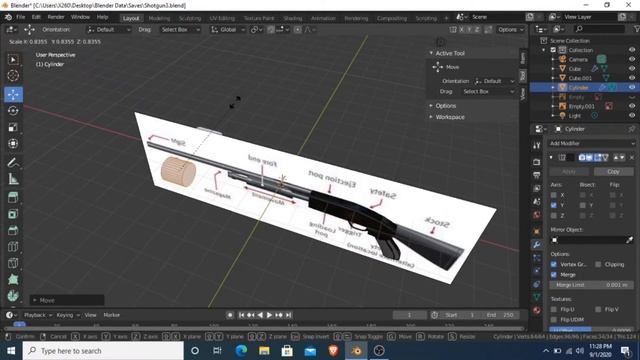Open the File menu
Viewport: 640px width, 360px height.
pos(20,17)
